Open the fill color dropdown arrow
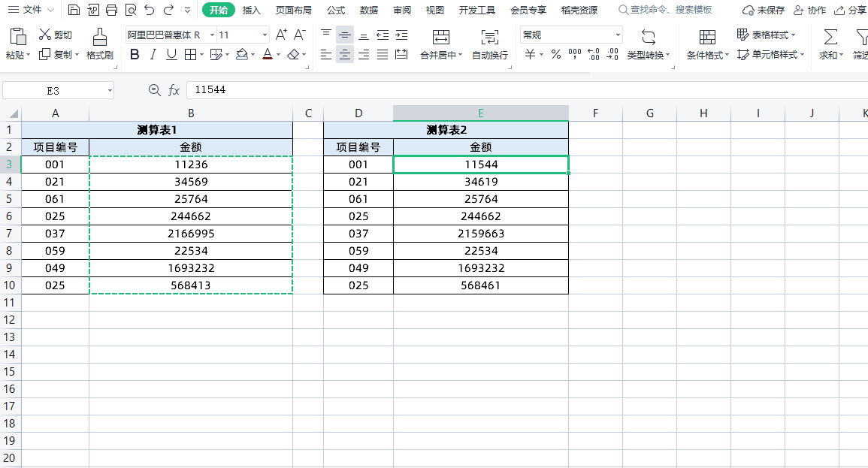868x468 pixels. tap(253, 54)
